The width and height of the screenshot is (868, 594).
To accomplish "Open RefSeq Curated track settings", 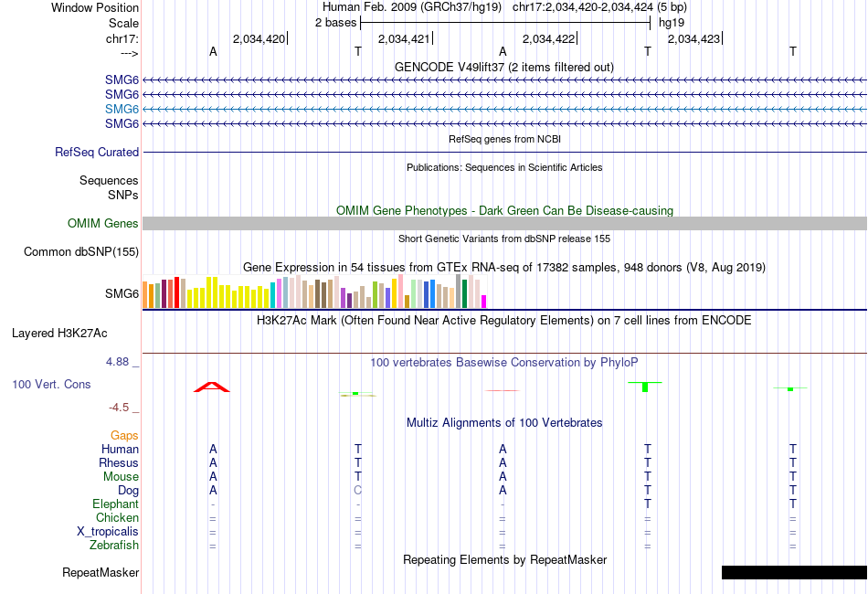I will (x=96, y=153).
